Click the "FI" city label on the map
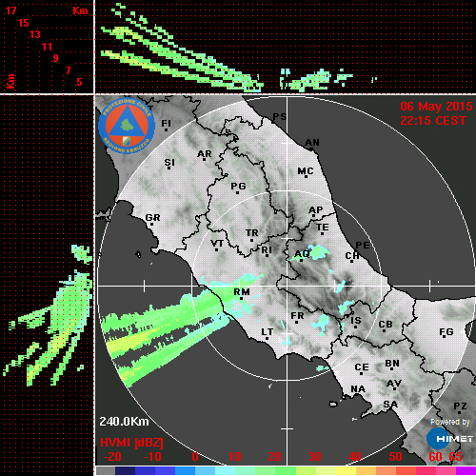The width and height of the screenshot is (476, 476). [x=167, y=124]
